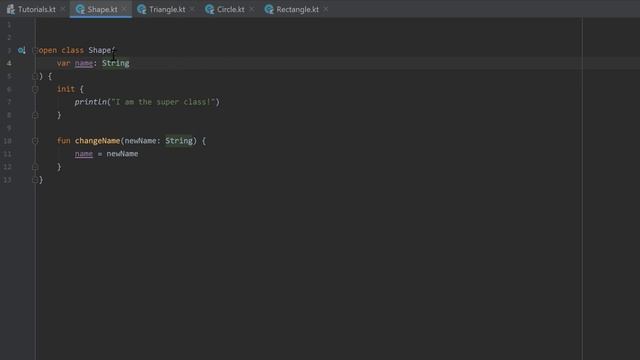This screenshot has width=640, height=360.
Task: Click the 'newName' parameter on line 10
Action: pyautogui.click(x=140, y=141)
